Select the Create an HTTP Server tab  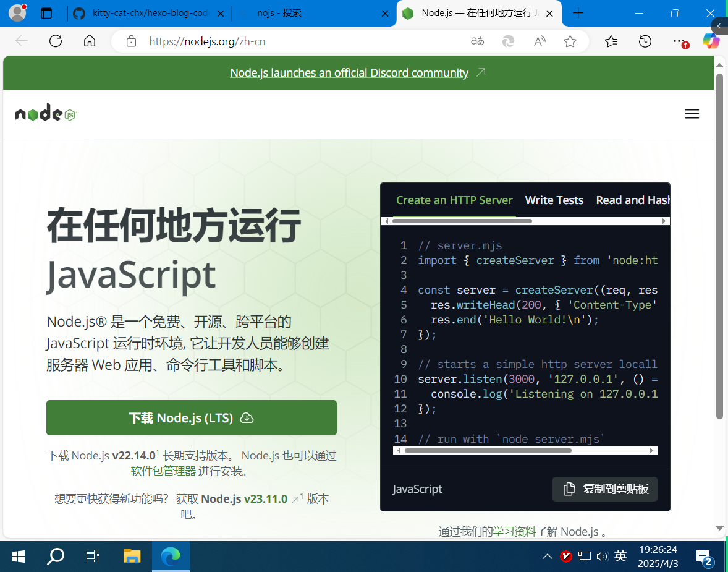[454, 200]
